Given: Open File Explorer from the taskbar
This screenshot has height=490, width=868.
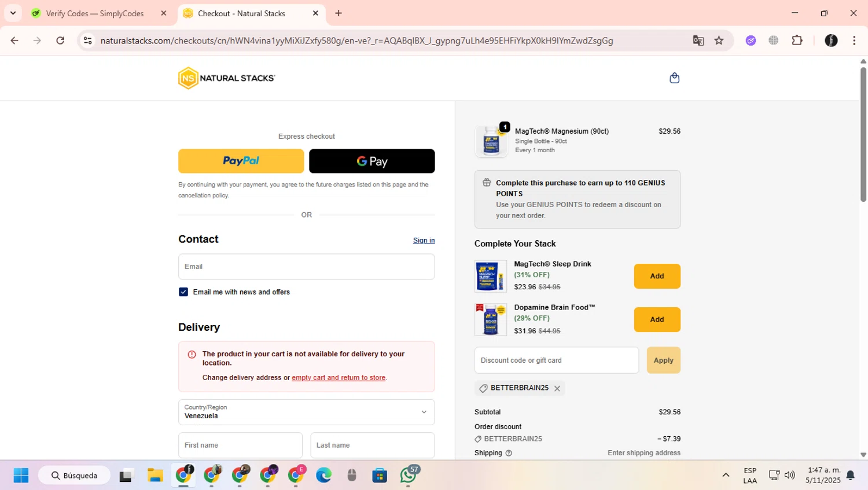Looking at the screenshot, I should coord(155,476).
